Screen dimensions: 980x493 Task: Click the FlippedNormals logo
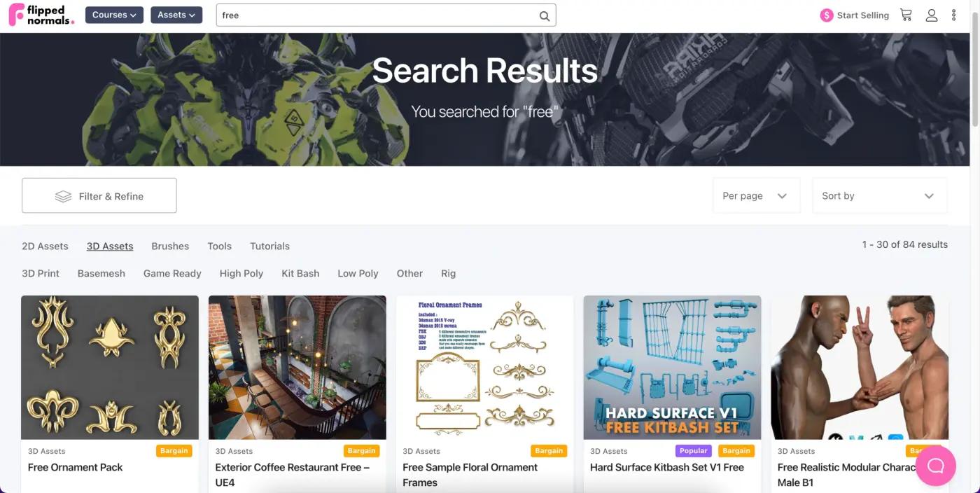pos(41,15)
